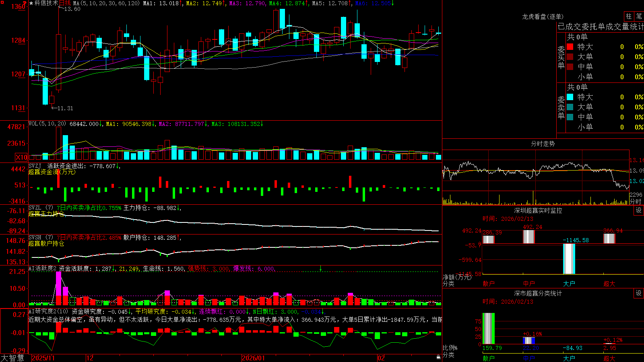
Task: Click the 大智慧 logo
Action: click(12, 358)
